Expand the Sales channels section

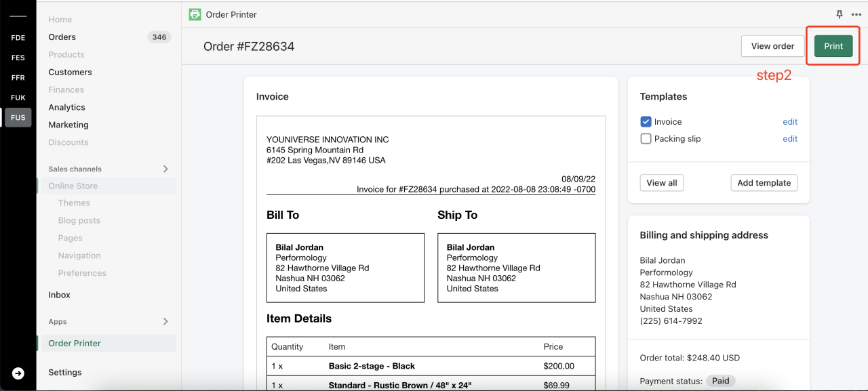point(165,169)
